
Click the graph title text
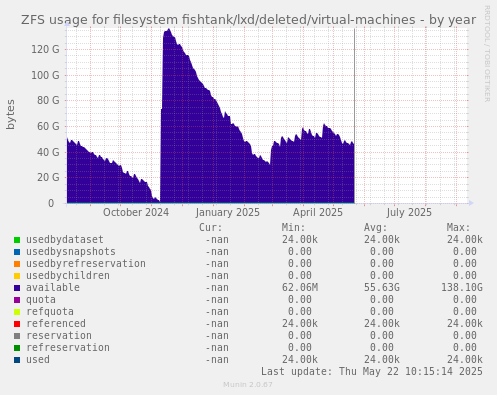(248, 20)
